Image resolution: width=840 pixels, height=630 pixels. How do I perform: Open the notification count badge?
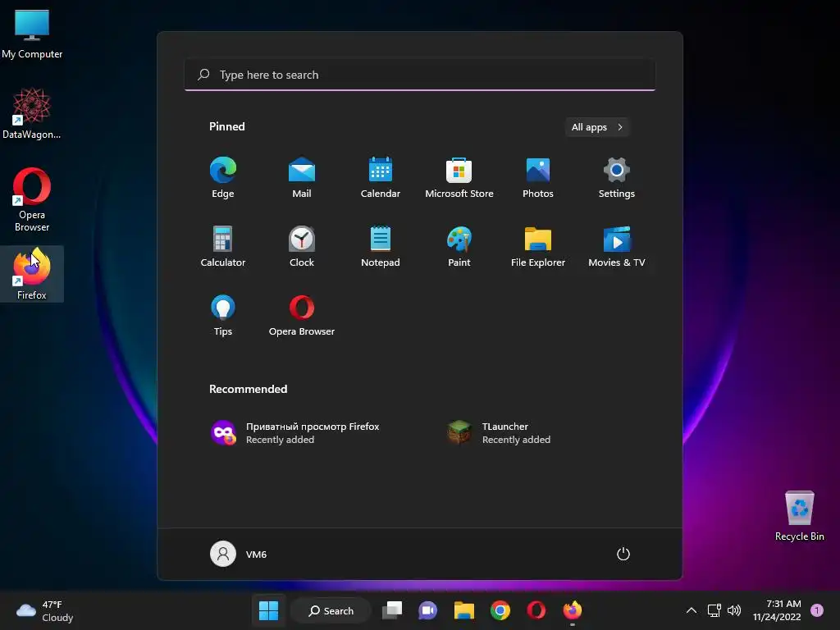(x=817, y=610)
